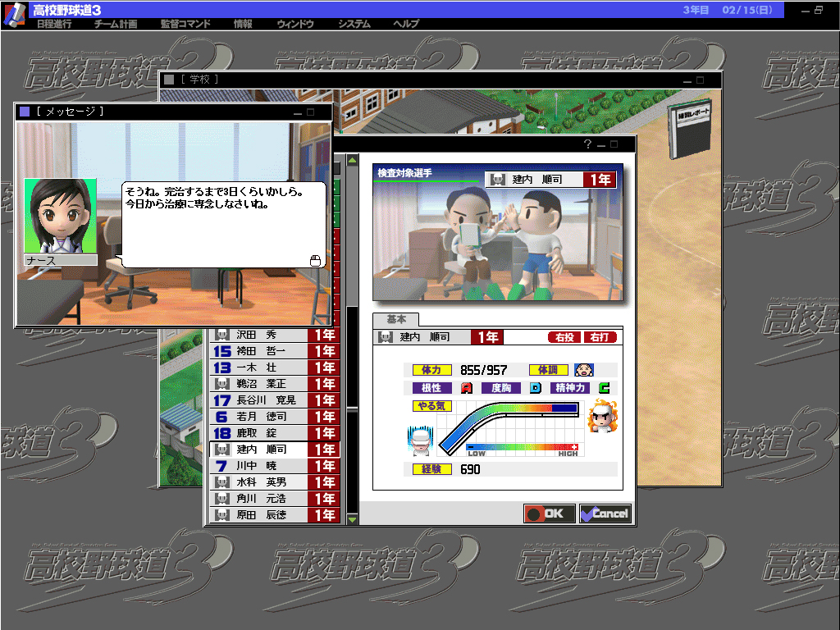Screen dimensions: 840x630
Task: Open the チーム計画 menu
Action: (115, 24)
